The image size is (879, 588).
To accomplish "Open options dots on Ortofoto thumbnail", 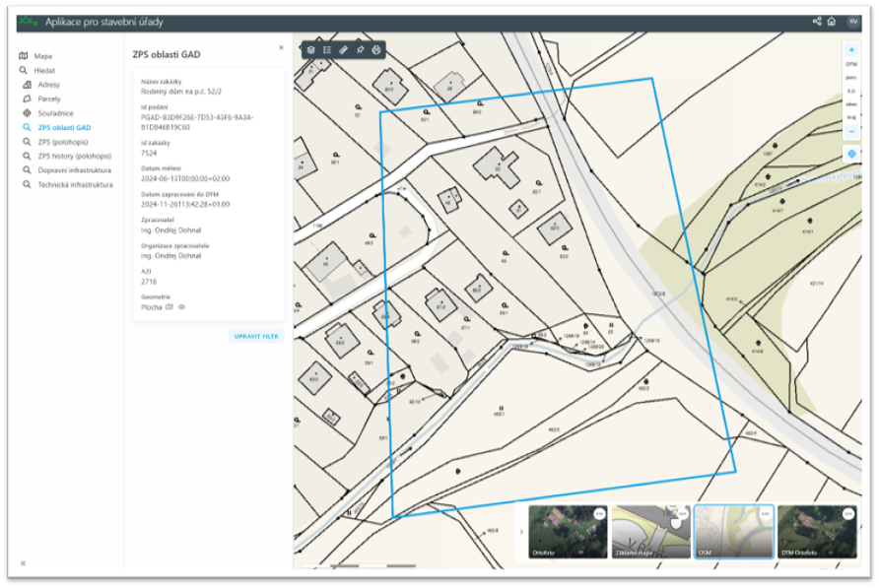I will click(x=599, y=513).
